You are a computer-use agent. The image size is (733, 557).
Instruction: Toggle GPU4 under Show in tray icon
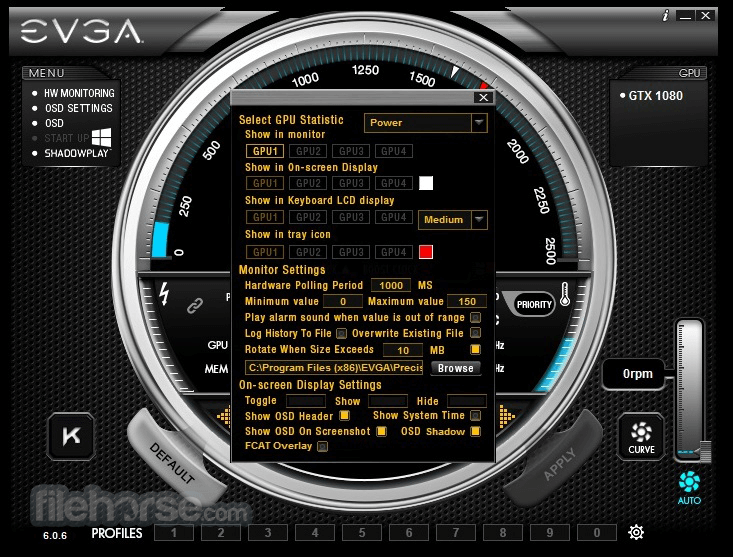click(394, 252)
